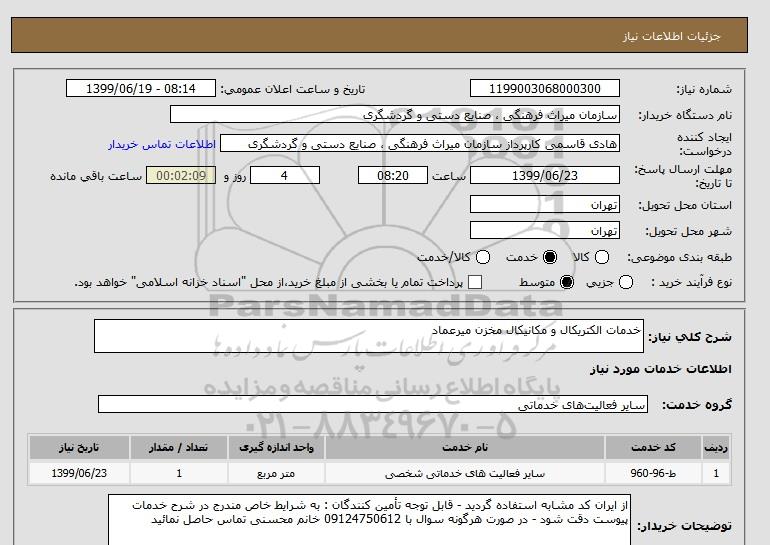This screenshot has height=545, width=770.
Task: Select the خدمت radio button
Action: (x=550, y=257)
